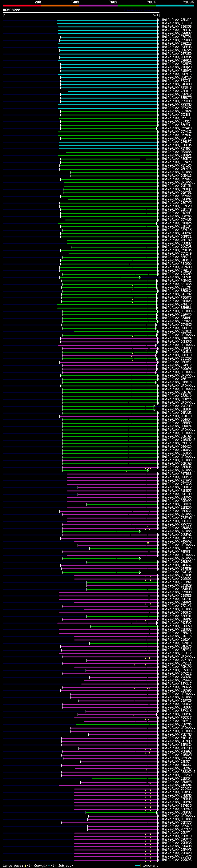Click hit label UniRef100_B2ZWE1
The image size is (197, 868).
click(x=177, y=332)
